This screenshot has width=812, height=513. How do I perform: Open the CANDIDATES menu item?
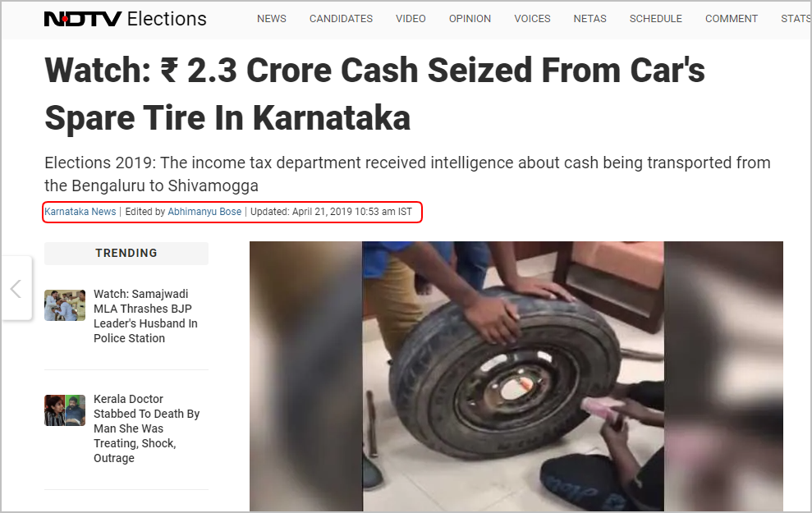click(x=341, y=19)
